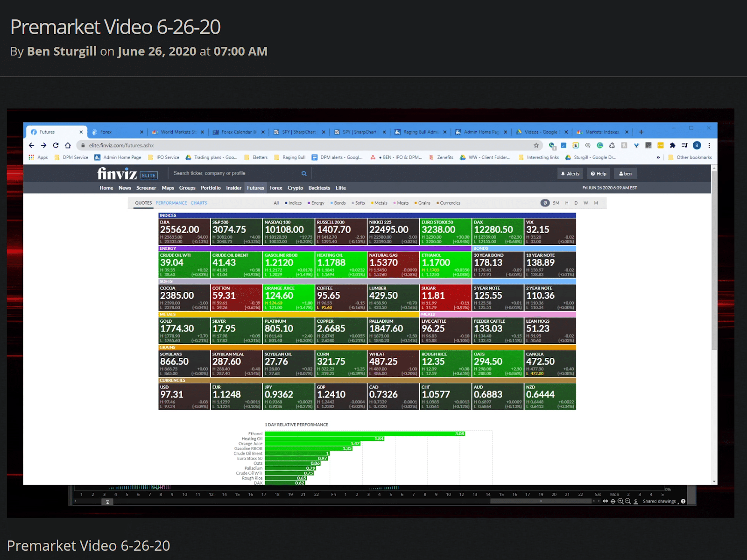Viewport: 747px width, 560px height.
Task: Click the finviz search magnifier icon
Action: pos(304,173)
